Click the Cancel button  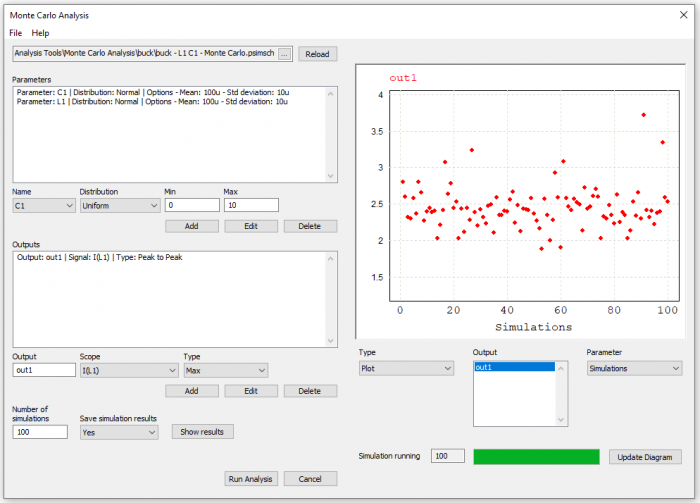pos(310,479)
